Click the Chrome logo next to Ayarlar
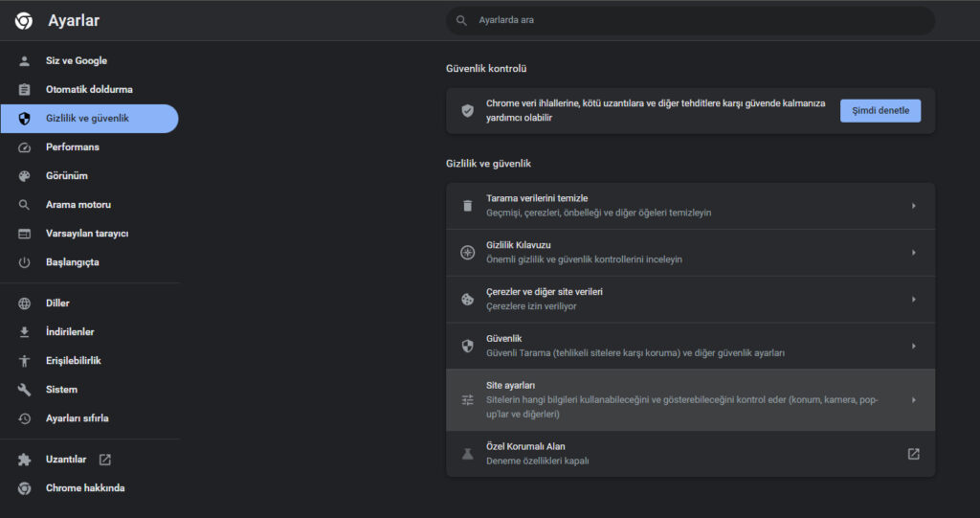This screenshot has width=980, height=518. [x=24, y=21]
